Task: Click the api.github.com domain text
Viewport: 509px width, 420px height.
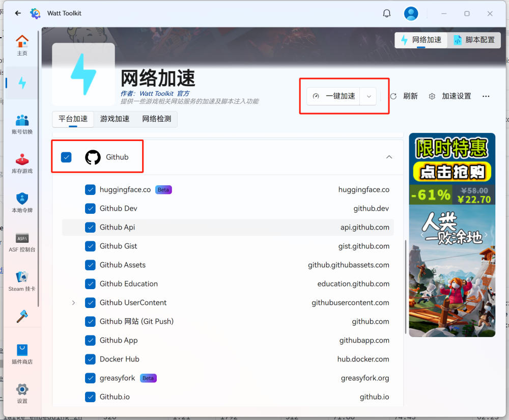Action: 364,227
